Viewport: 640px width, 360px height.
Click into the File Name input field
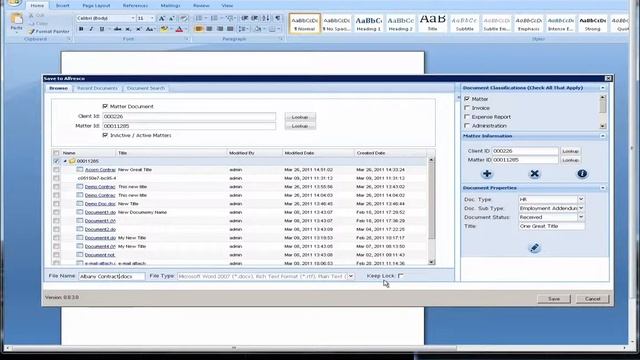pyautogui.click(x=111, y=276)
